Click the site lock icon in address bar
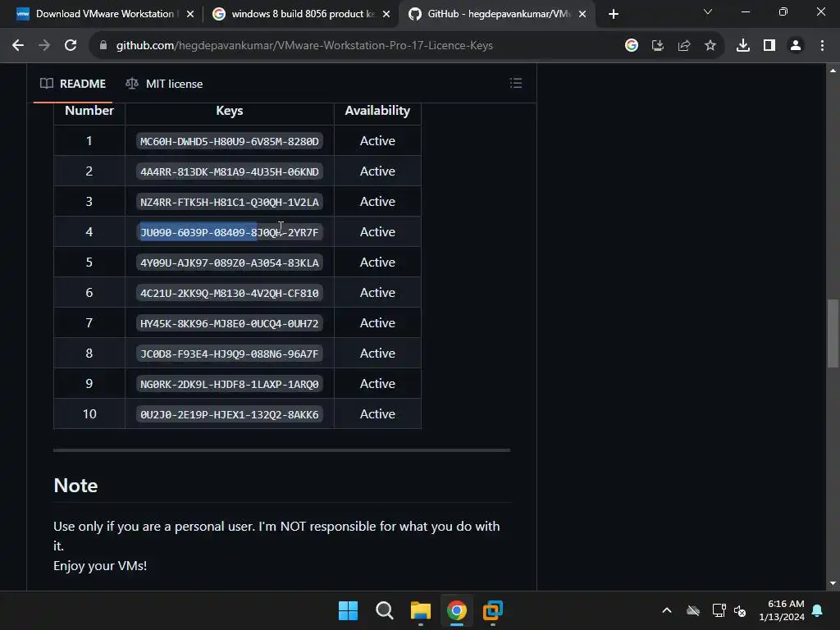This screenshot has width=840, height=630. [103, 46]
